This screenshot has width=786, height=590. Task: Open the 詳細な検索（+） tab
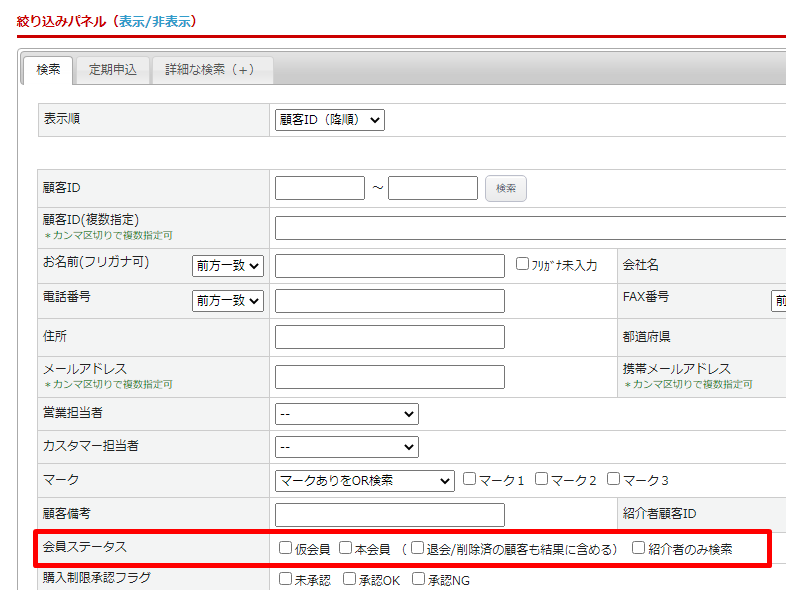tap(211, 70)
